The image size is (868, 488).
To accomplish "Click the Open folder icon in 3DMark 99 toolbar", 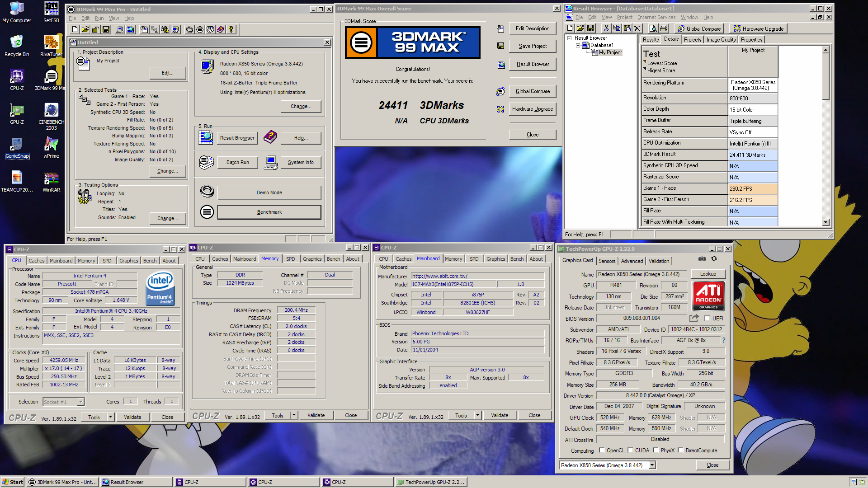I will (x=85, y=29).
